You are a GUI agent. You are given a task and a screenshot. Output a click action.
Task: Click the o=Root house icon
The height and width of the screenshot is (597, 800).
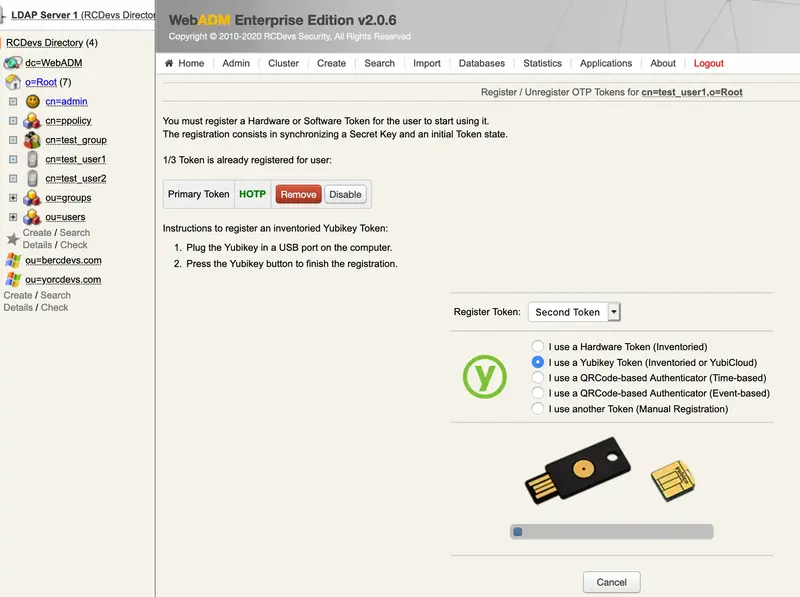point(13,82)
